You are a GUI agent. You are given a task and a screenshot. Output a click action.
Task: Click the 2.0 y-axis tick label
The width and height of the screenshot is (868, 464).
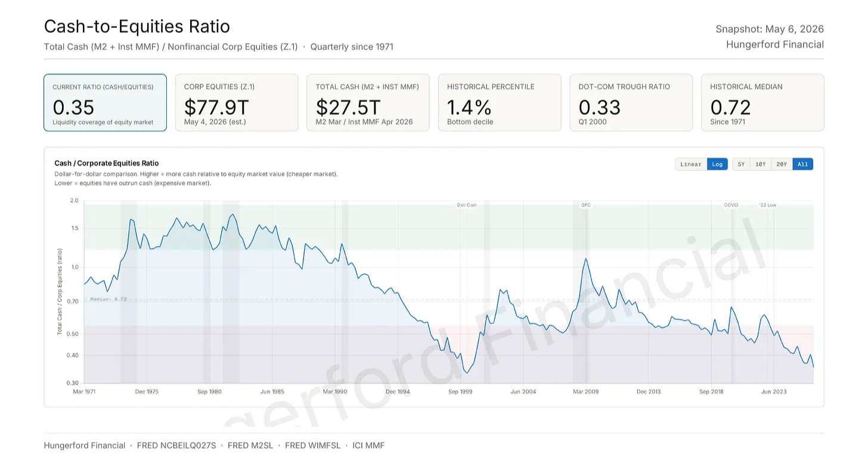coord(74,201)
